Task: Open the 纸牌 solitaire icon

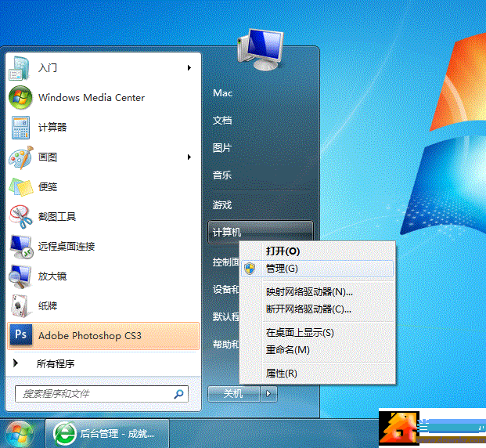Action: click(x=20, y=306)
